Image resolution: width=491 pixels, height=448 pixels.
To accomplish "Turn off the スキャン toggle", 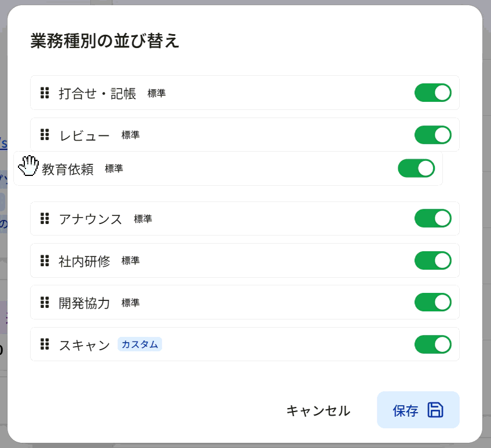I will pyautogui.click(x=433, y=344).
